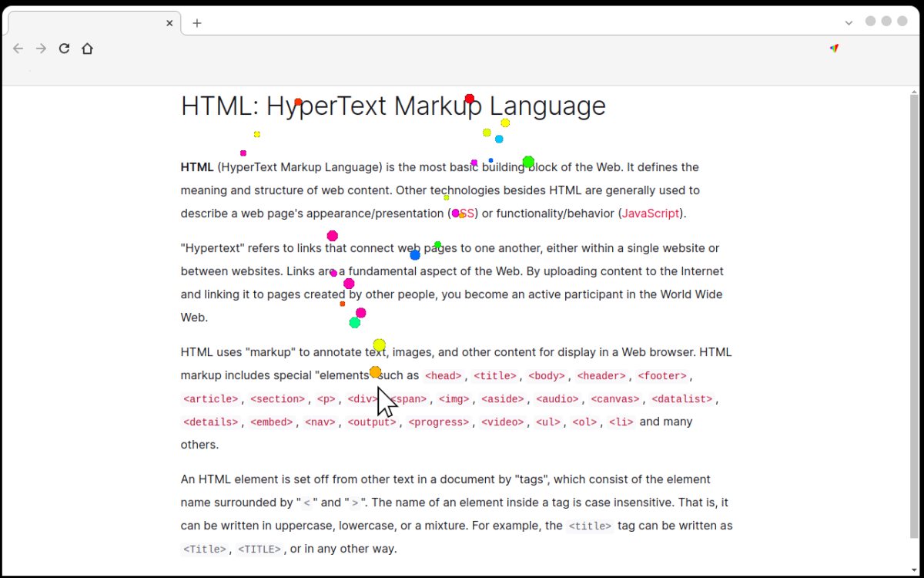Click the browser forward arrow
This screenshot has height=578, width=924.
click(x=42, y=49)
